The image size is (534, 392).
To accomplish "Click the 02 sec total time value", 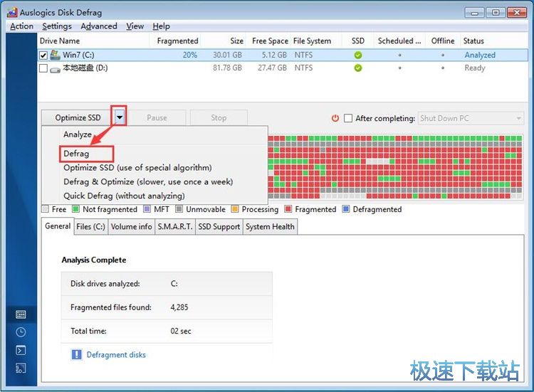I will 181,331.
